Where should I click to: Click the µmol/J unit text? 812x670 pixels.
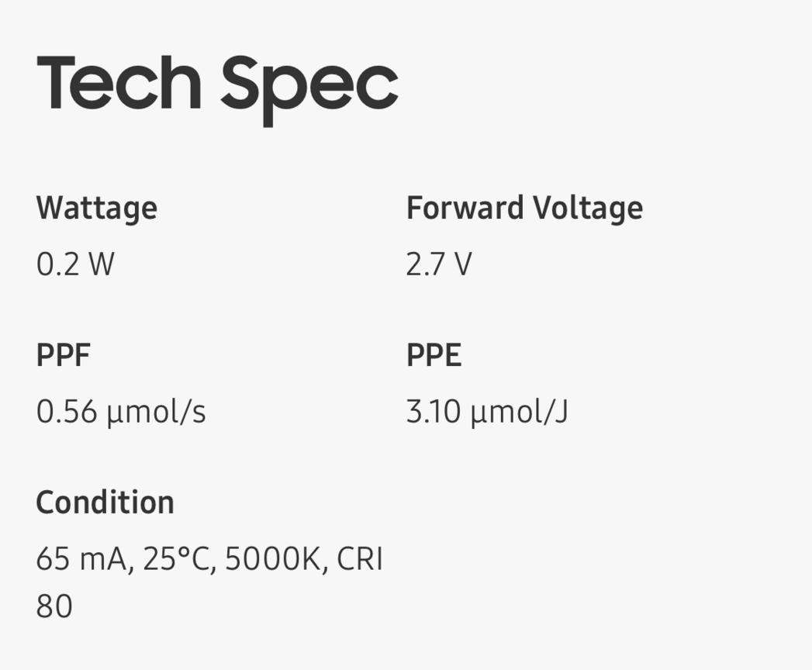[x=520, y=413]
